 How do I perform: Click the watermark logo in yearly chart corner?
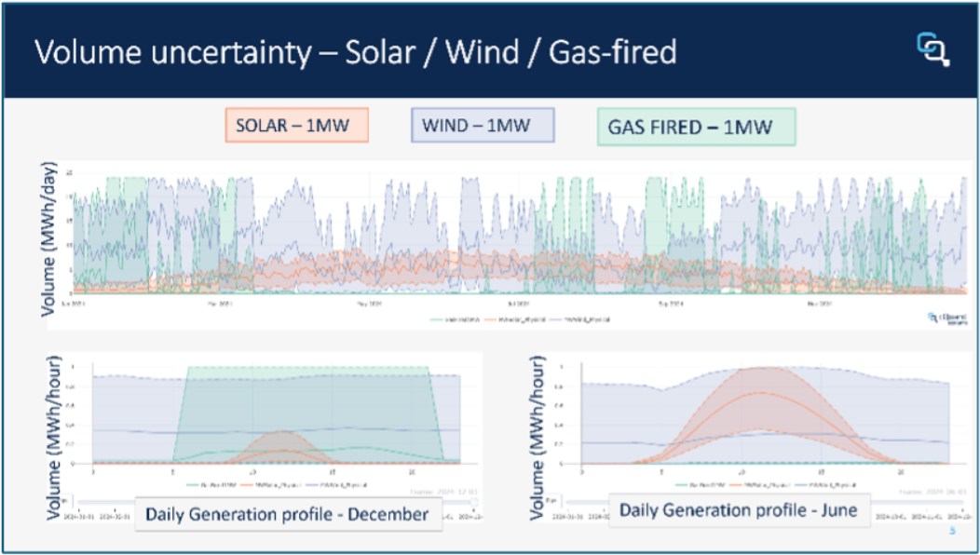tap(947, 318)
